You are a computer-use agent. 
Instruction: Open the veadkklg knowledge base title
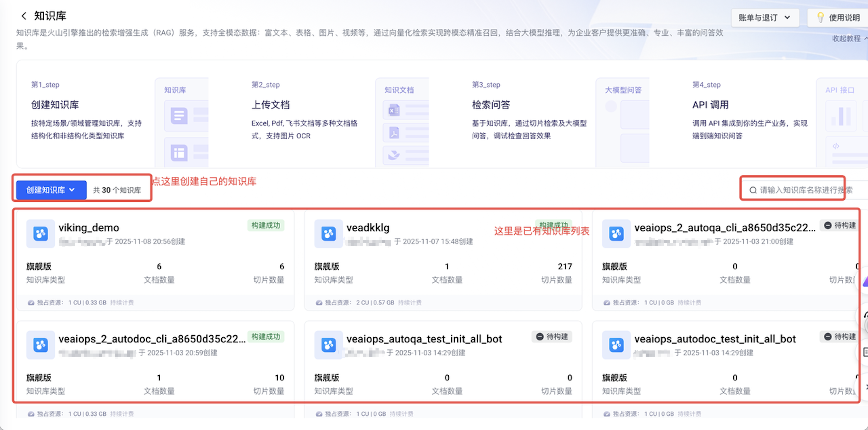pos(368,228)
